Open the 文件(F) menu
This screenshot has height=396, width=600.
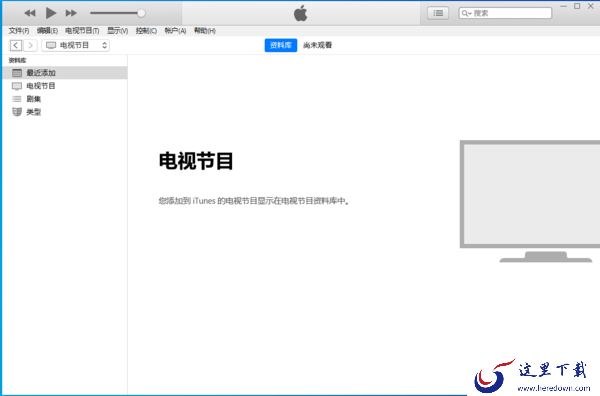click(19, 31)
